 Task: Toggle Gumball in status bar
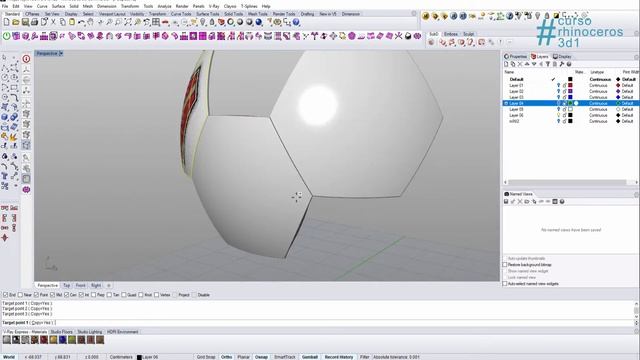[310, 357]
